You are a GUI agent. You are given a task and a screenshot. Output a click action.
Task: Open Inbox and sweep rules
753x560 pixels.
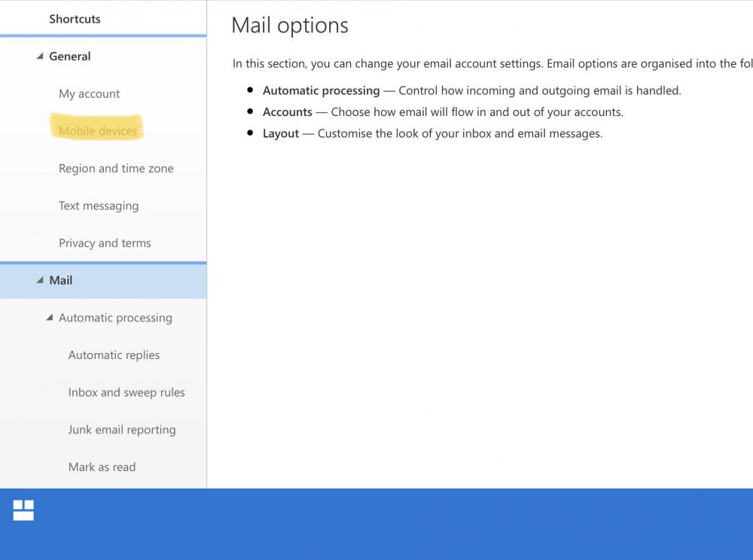click(127, 392)
